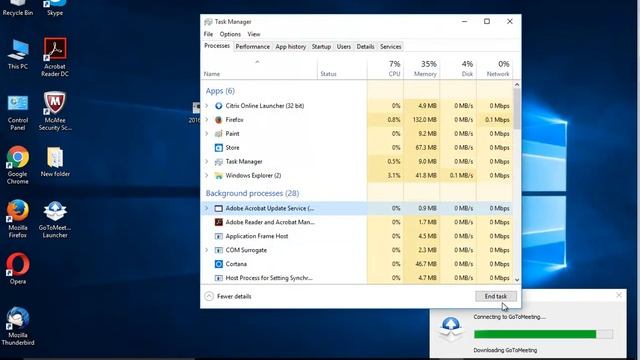Click the scroll down arrow in process list

click(517, 280)
